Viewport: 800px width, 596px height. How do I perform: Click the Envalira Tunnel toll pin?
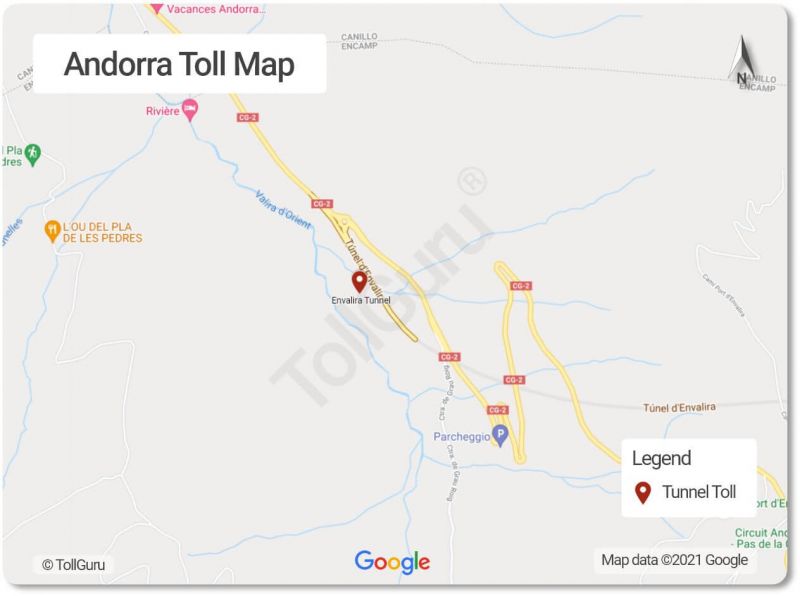click(360, 282)
